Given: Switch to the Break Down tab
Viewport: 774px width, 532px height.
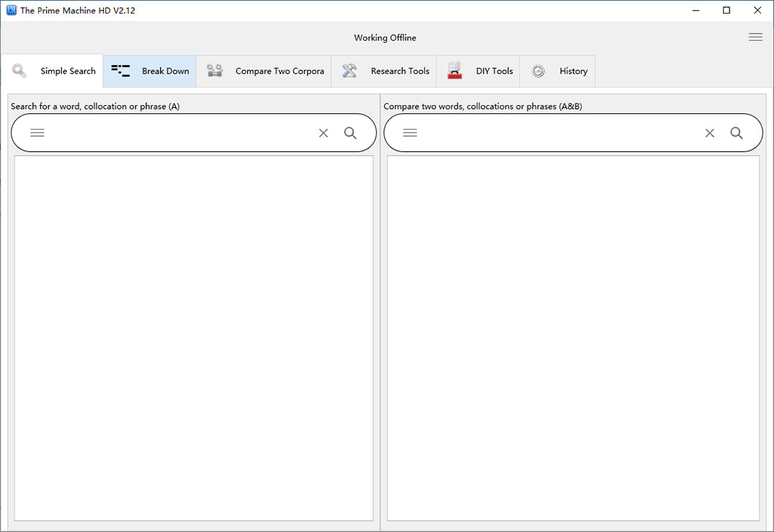Looking at the screenshot, I should point(150,71).
